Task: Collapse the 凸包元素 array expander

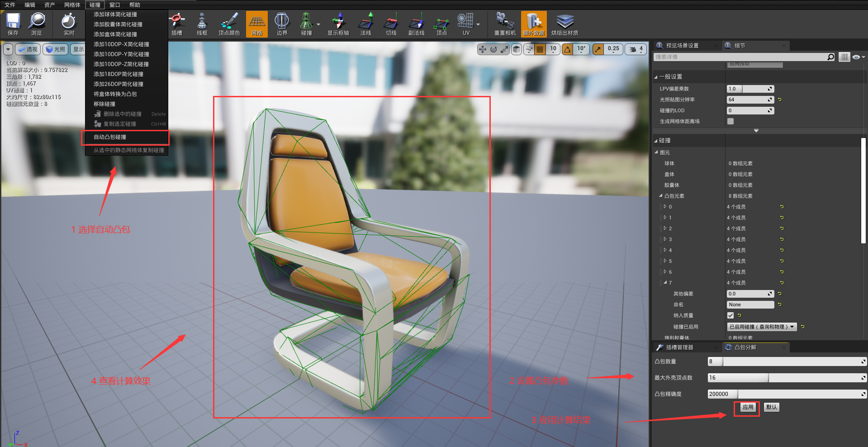Action: (x=661, y=196)
